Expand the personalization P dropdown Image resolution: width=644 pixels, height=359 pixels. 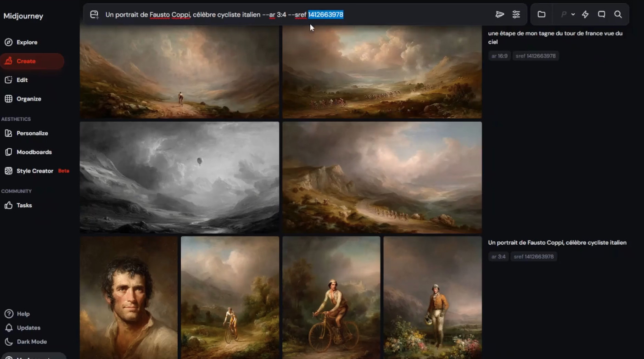point(567,15)
